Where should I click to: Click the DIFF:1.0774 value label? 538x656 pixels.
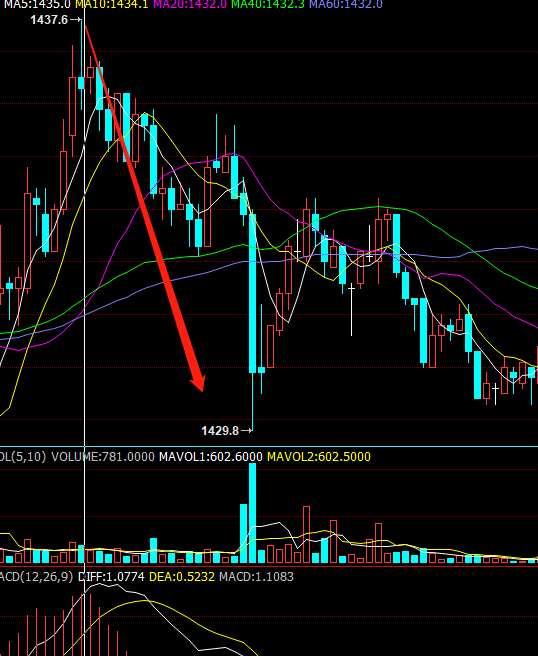111,577
